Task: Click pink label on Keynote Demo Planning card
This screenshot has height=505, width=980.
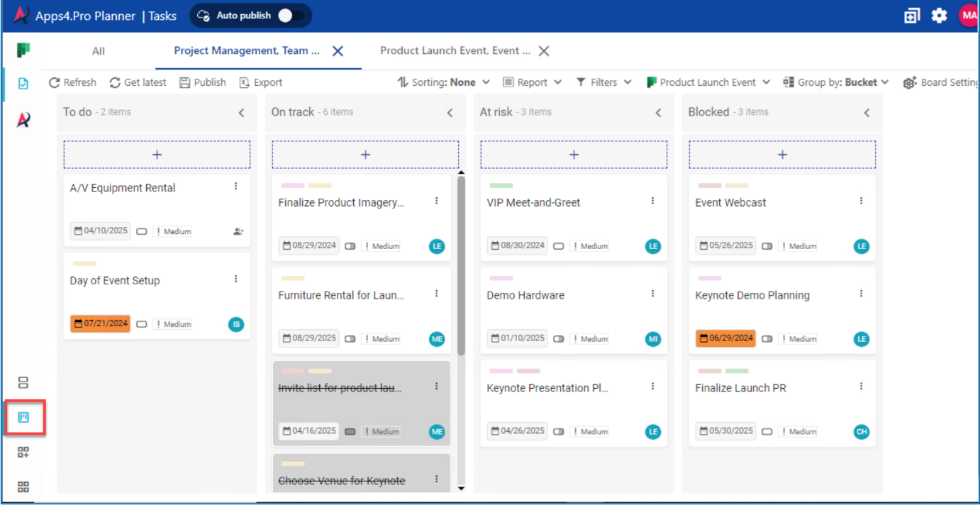Action: (709, 279)
